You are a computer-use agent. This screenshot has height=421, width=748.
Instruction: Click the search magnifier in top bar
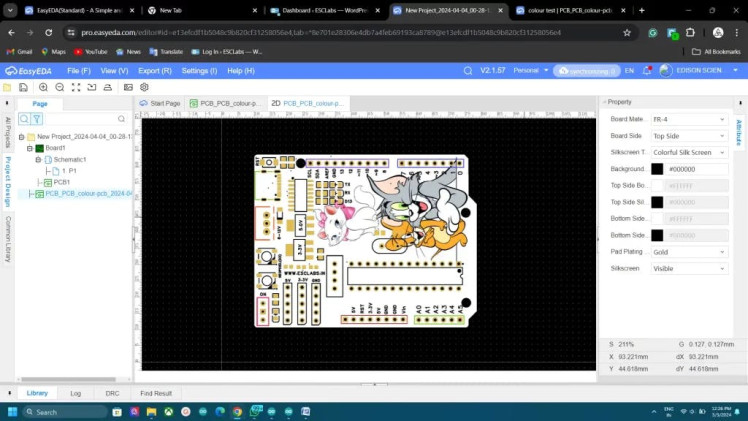467,71
